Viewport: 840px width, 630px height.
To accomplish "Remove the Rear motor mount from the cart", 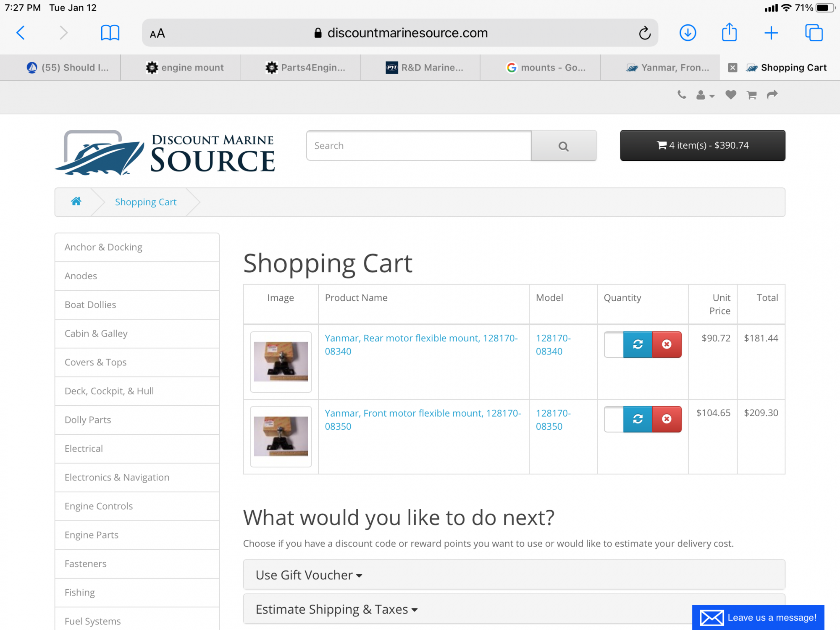I will [667, 344].
